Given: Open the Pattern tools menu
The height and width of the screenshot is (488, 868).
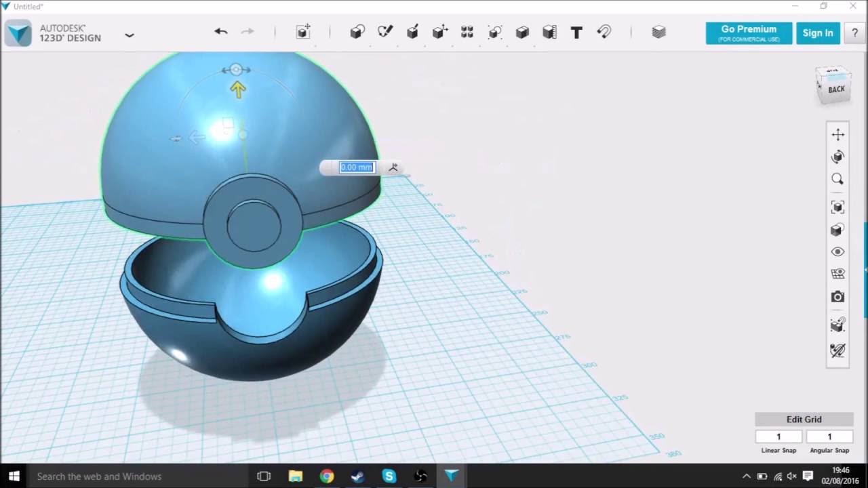Looking at the screenshot, I should [x=467, y=32].
